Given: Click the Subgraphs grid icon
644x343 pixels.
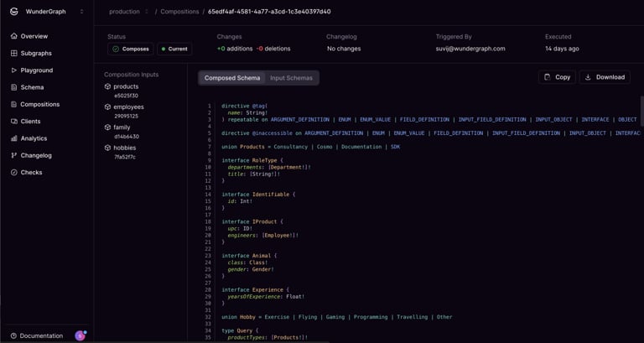Looking at the screenshot, I should coord(14,53).
